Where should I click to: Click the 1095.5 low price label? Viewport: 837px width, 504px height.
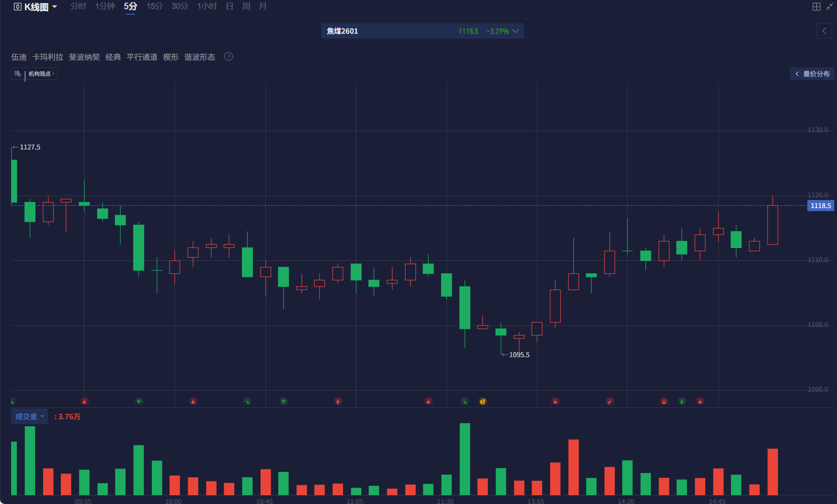[x=519, y=355]
